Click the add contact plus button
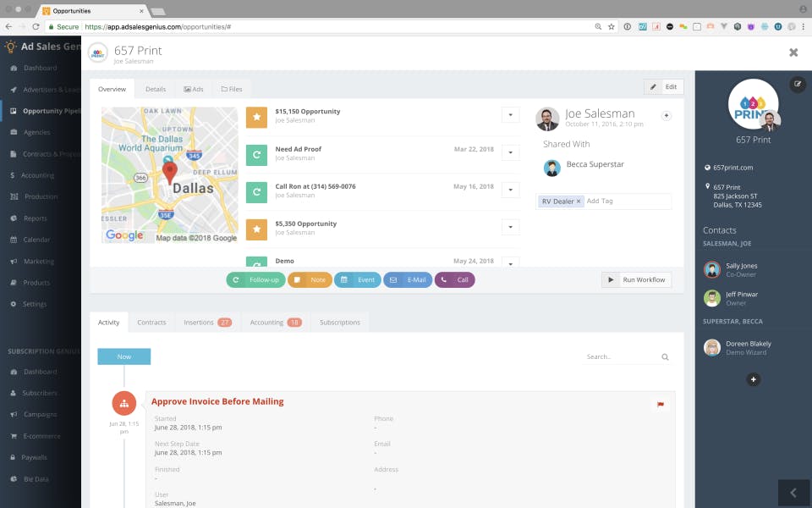 point(754,379)
